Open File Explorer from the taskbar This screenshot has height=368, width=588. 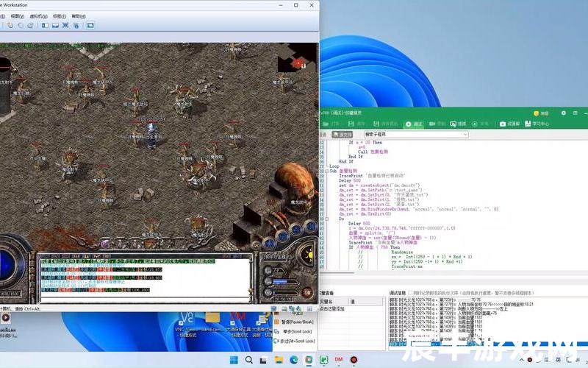[279, 360]
